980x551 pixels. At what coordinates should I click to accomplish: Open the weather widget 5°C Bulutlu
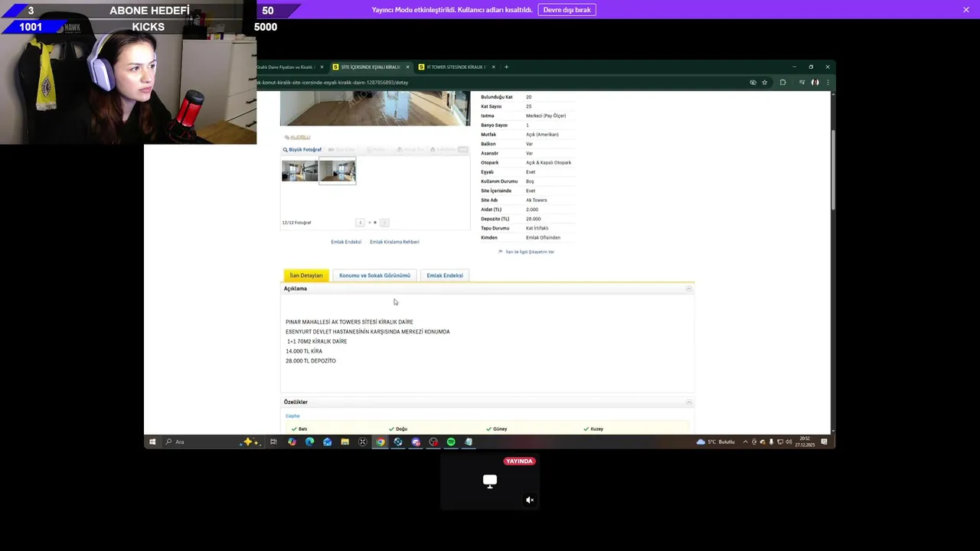point(716,442)
